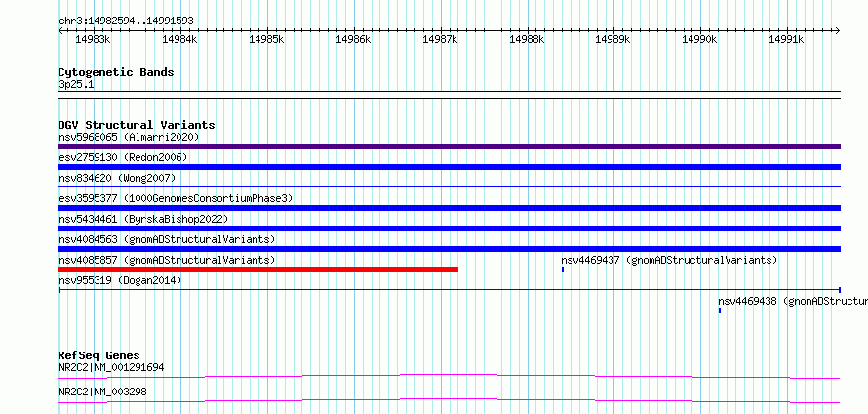Click the small blue nsv4469438 marker
The height and width of the screenshot is (414, 868).
pos(720,310)
